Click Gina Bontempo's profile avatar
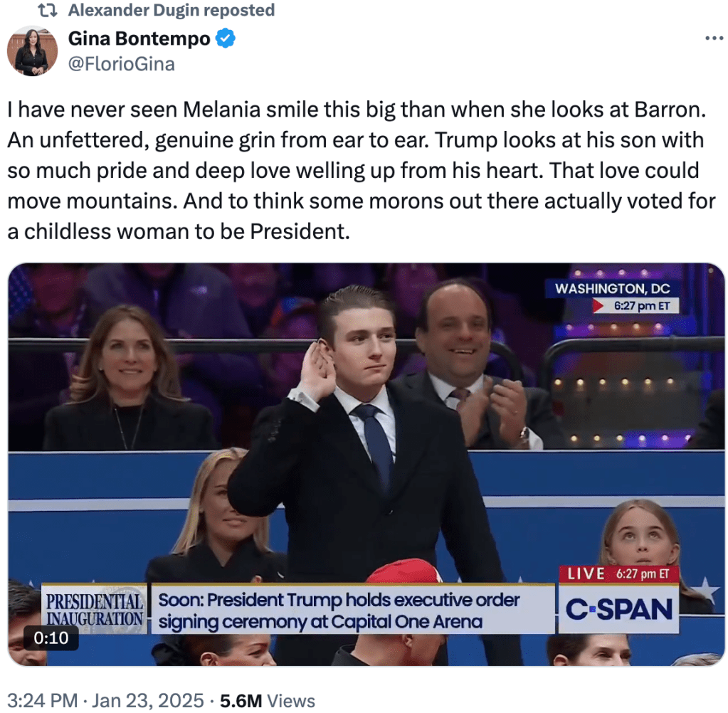 (32, 51)
